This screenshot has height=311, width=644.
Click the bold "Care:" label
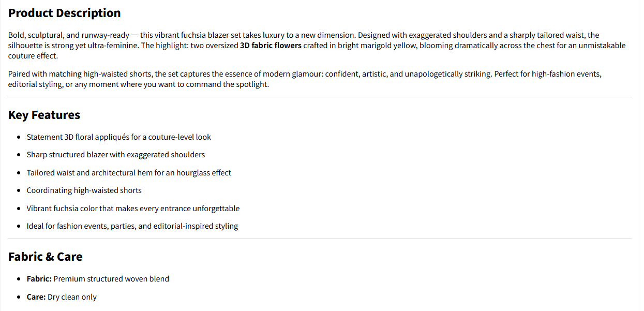point(36,297)
